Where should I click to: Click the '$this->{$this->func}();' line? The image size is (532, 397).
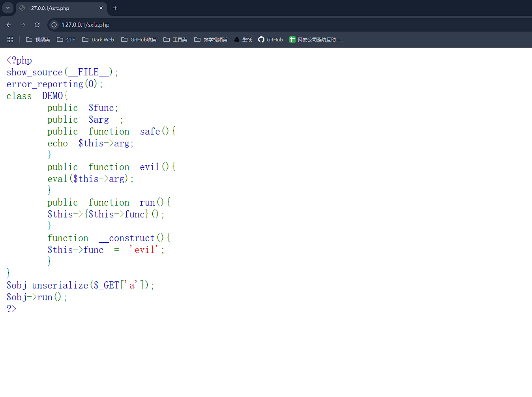[106, 214]
